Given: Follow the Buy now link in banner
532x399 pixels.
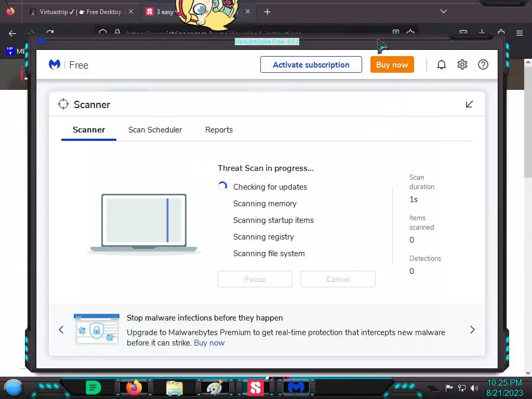Looking at the screenshot, I should click(x=209, y=343).
